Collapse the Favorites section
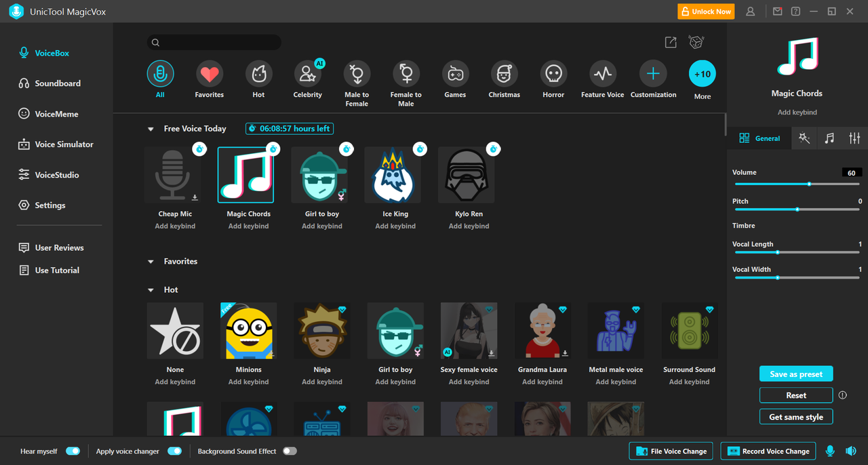 [x=151, y=262]
